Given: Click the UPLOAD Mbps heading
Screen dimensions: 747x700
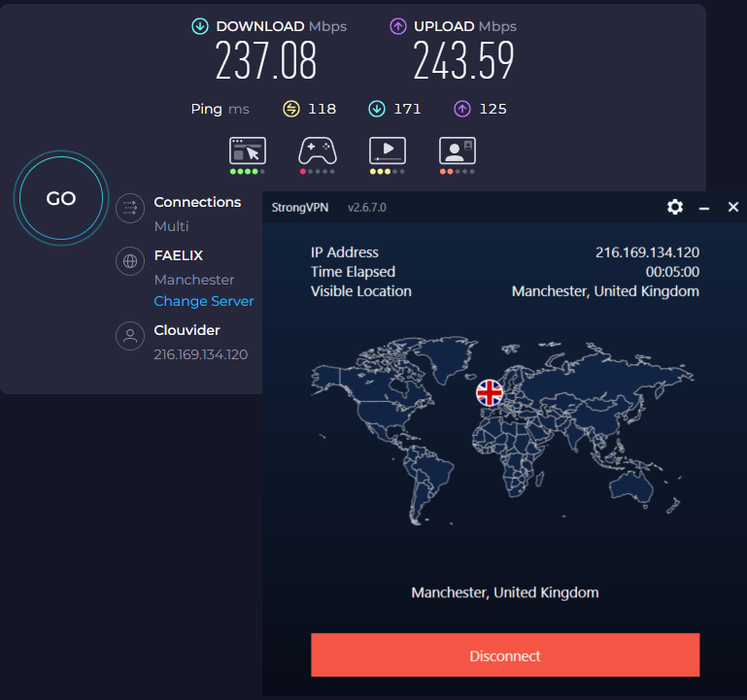Looking at the screenshot, I should 465,26.
